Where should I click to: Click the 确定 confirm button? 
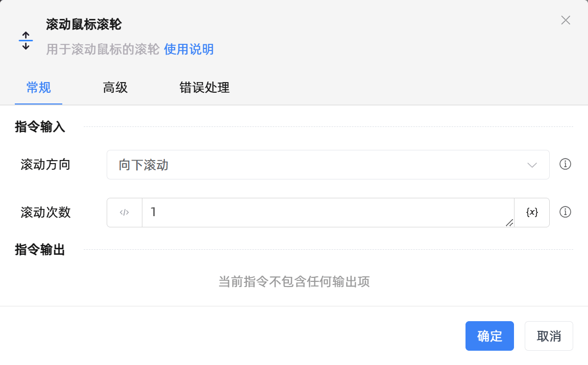(489, 335)
